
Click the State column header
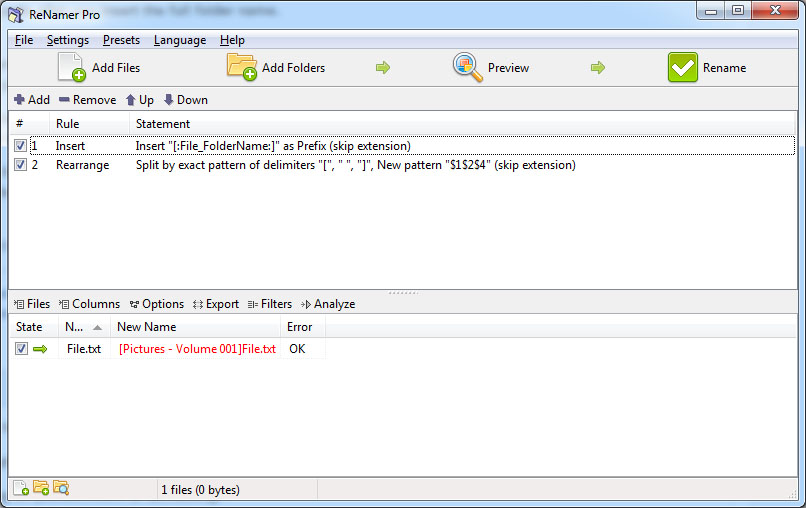click(33, 327)
